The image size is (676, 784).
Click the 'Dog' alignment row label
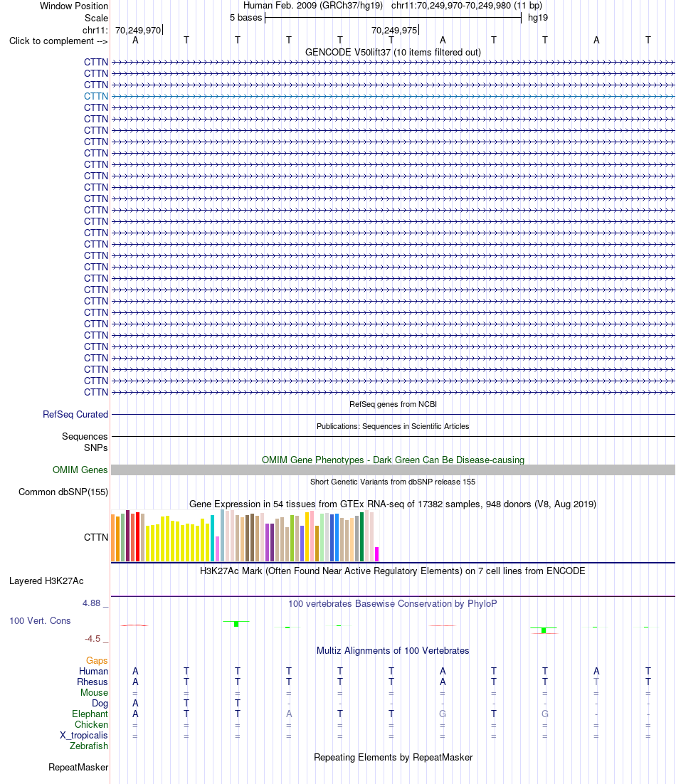point(100,704)
